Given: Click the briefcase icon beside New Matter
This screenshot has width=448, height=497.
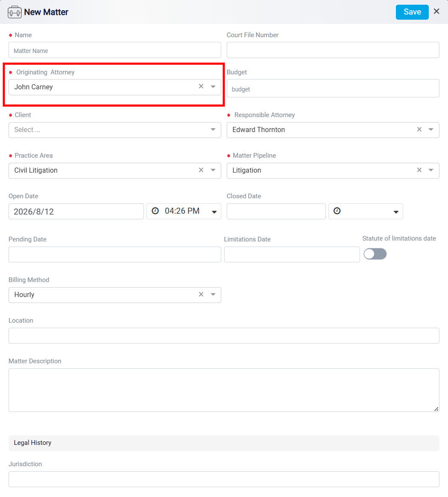Looking at the screenshot, I should [15, 12].
